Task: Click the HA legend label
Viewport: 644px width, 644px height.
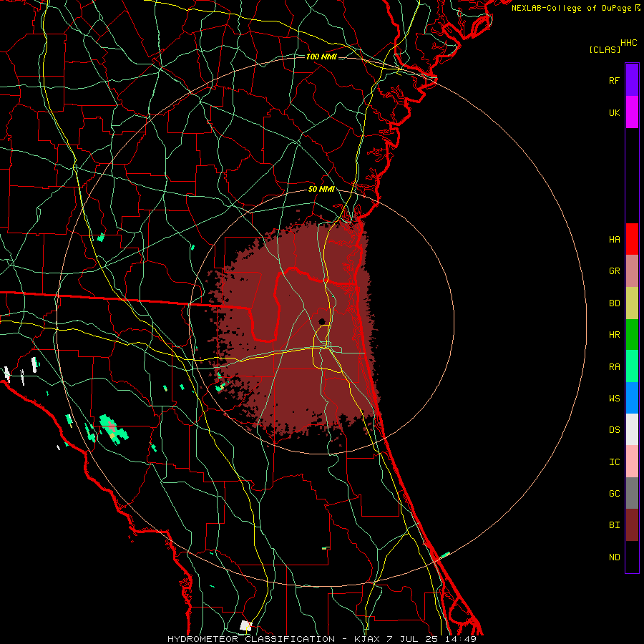Action: coord(614,240)
